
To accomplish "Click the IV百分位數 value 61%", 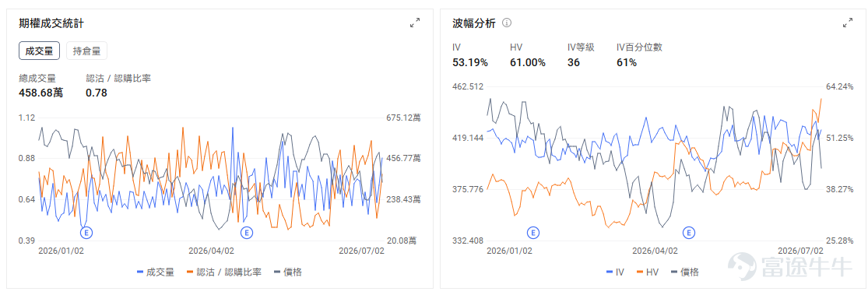I will (627, 62).
